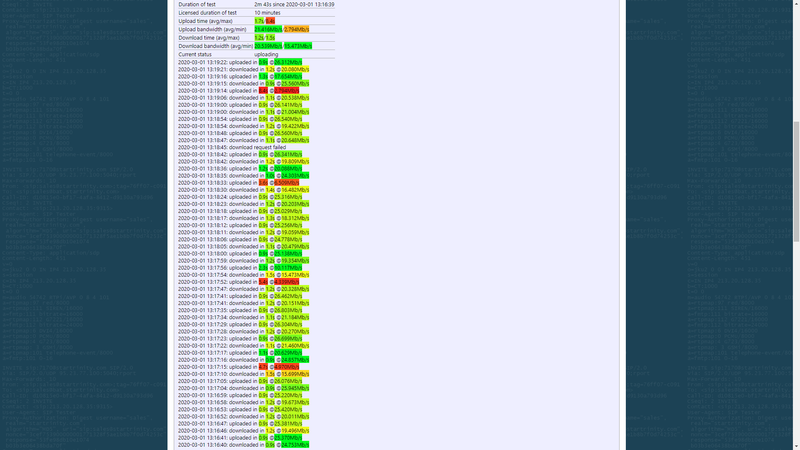Click the scrollbar down arrow at bottom

click(796, 446)
